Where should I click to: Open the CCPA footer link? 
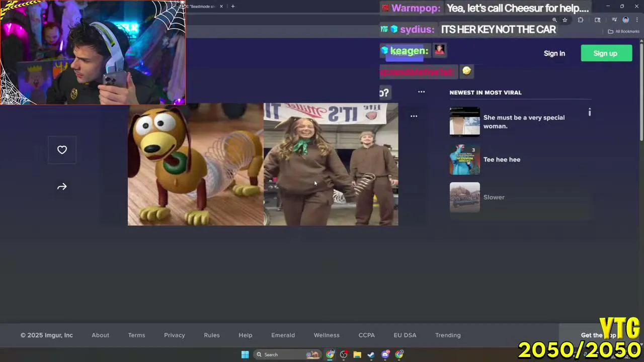[x=367, y=335]
